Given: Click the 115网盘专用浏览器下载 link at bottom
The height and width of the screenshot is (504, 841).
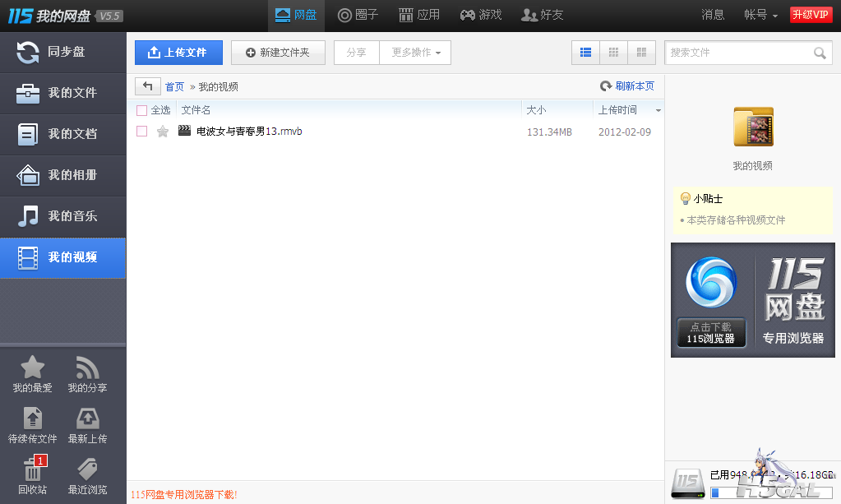Looking at the screenshot, I should (x=184, y=494).
